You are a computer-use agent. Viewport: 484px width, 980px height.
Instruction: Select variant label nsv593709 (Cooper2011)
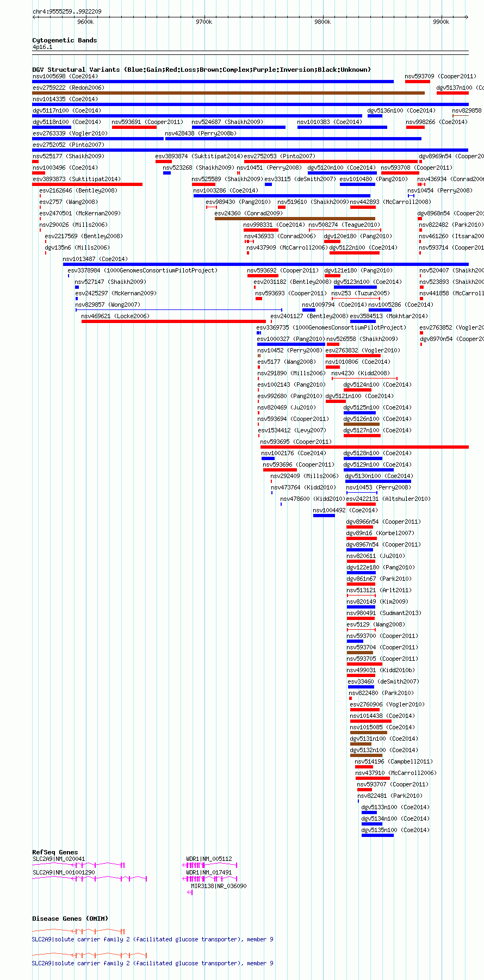coord(440,76)
